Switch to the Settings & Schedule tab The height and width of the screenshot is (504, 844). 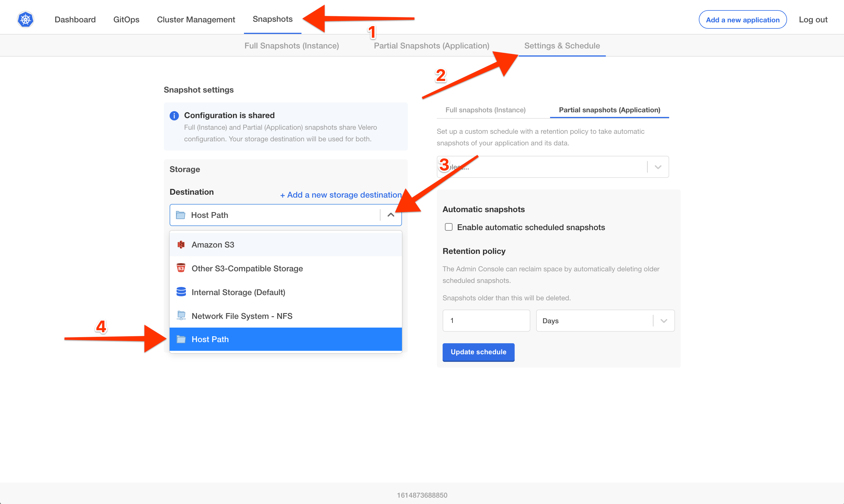[x=562, y=46]
